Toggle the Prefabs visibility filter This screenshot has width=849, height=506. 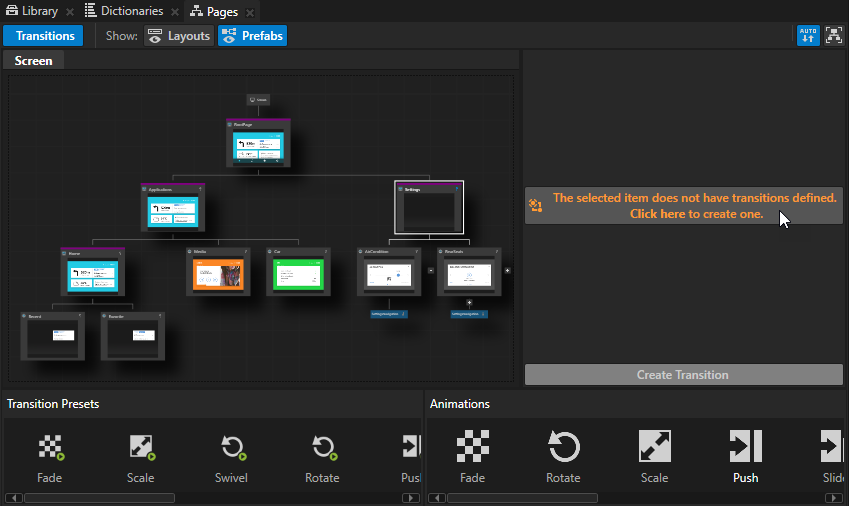(x=252, y=36)
